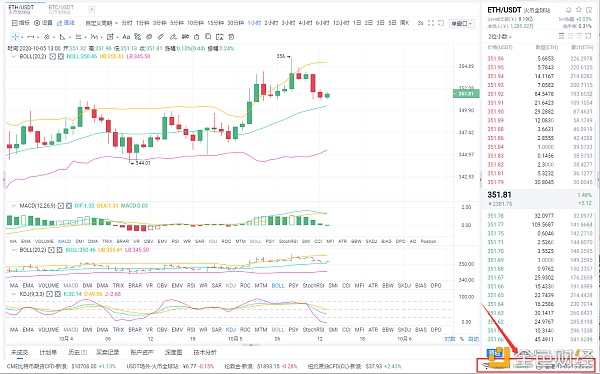Switch MACD panel to the VOLUME indicator
The image size is (600, 374).
coord(44,241)
